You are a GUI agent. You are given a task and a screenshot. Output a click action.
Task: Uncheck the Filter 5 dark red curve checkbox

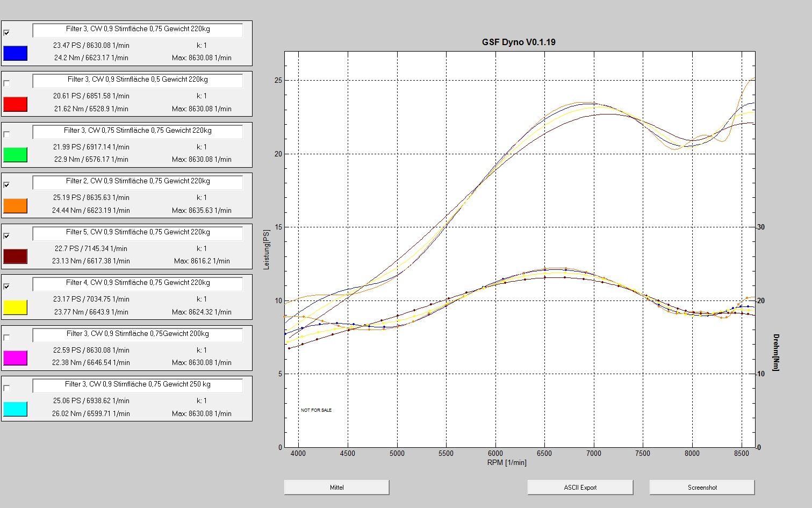[x=6, y=236]
